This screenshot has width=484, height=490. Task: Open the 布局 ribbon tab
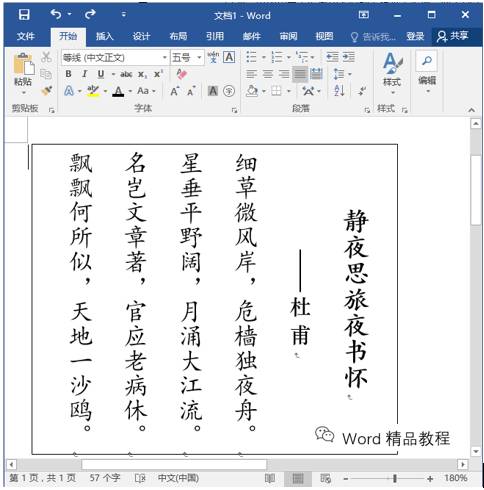178,36
